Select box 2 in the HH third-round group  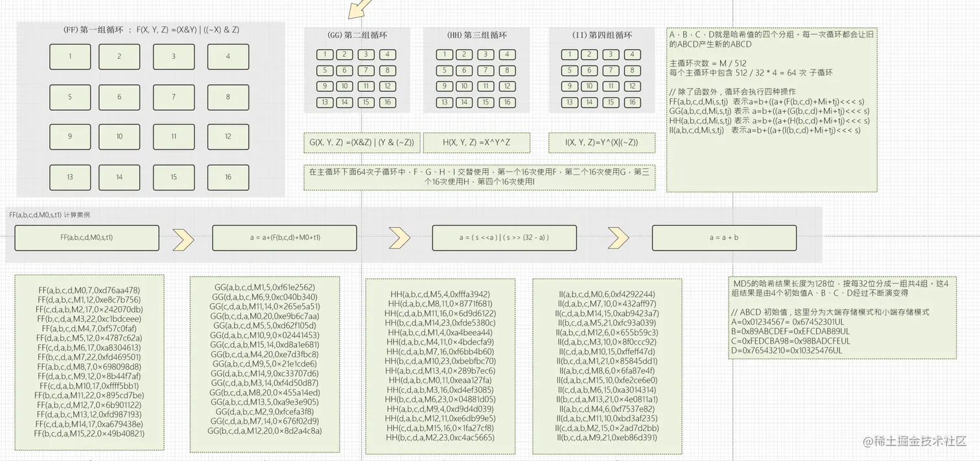pos(465,54)
